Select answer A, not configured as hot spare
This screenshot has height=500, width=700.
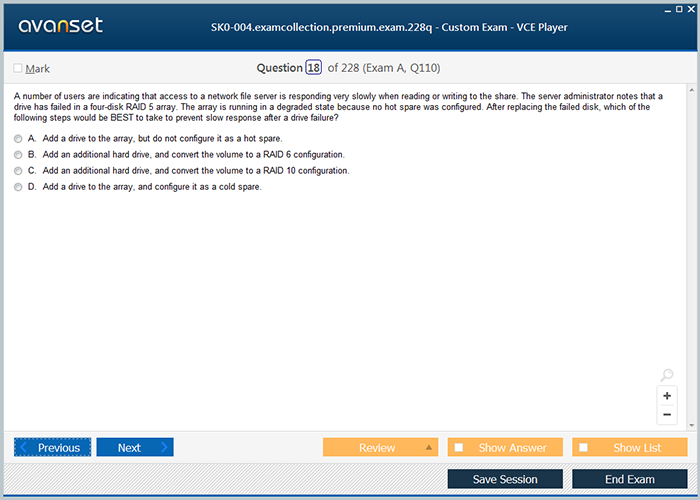[x=18, y=137]
